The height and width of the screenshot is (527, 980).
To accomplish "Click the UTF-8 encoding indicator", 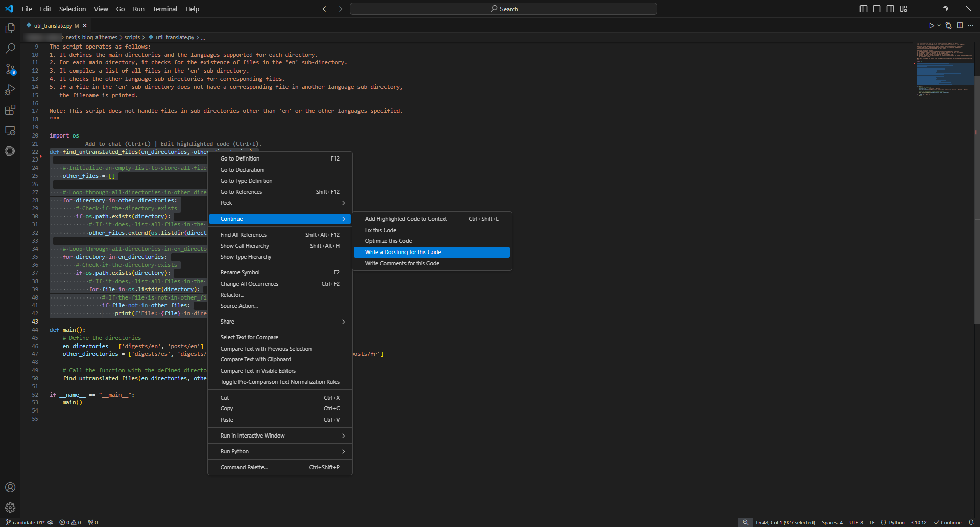I will pyautogui.click(x=856, y=522).
